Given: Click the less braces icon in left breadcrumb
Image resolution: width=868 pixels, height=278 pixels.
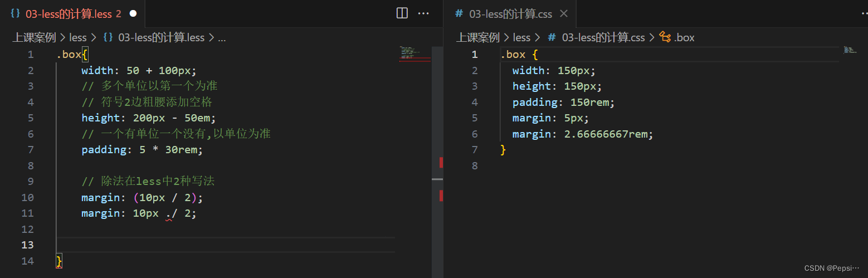Looking at the screenshot, I should point(108,37).
